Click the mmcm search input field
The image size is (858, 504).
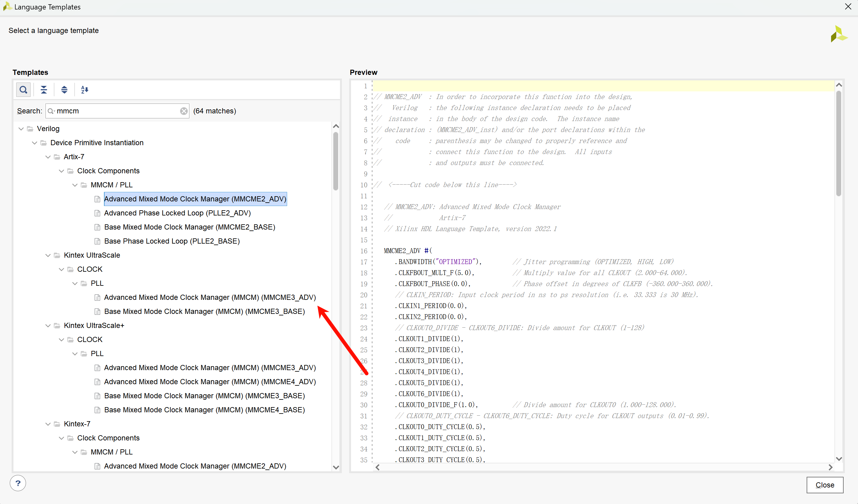click(x=117, y=111)
